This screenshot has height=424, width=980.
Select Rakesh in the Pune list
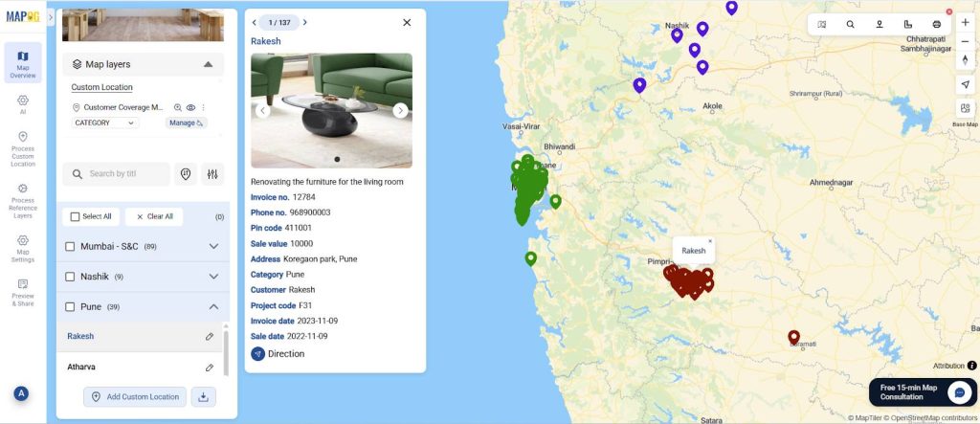click(80, 337)
